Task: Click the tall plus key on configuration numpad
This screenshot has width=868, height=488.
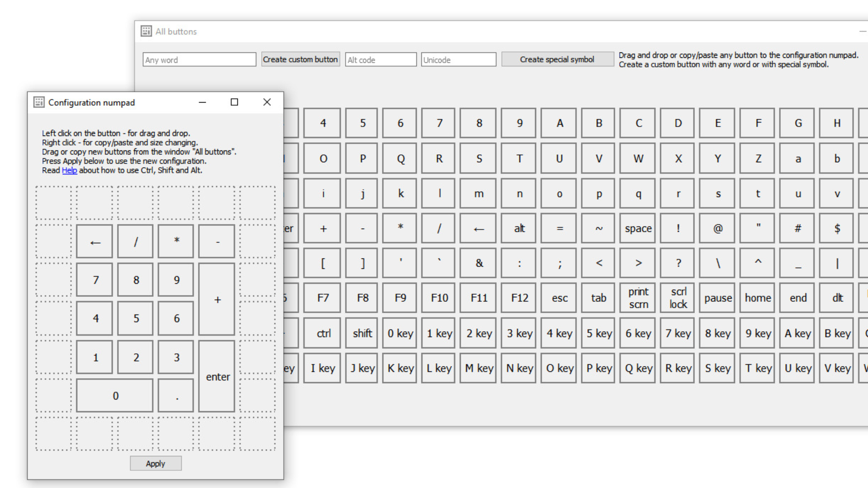Action: 217,300
